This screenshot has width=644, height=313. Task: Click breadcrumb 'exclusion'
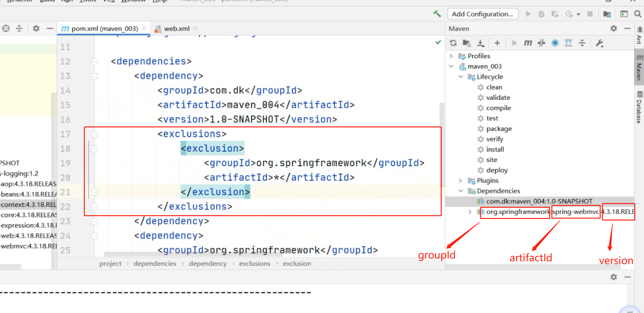coord(297,263)
